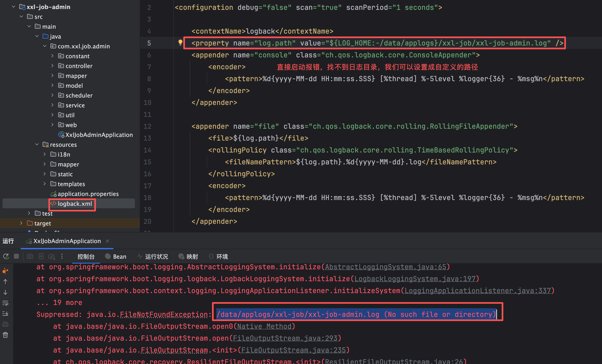Select logback.xml in the project tree
The image size is (602, 364).
pos(74,204)
